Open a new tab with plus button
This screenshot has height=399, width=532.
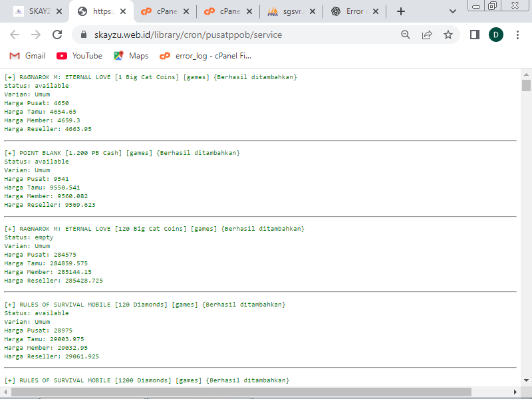click(401, 11)
